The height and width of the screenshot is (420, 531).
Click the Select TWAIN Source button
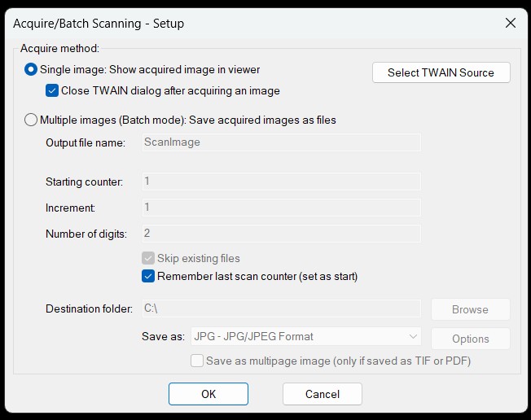pyautogui.click(x=441, y=72)
